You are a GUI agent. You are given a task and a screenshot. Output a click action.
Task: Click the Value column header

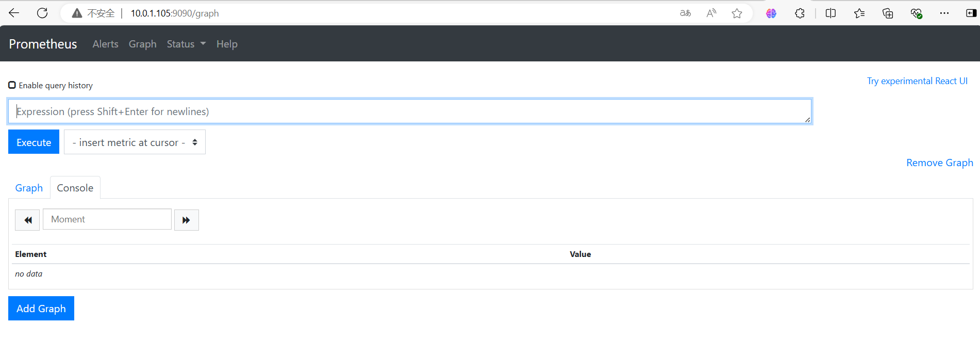click(580, 254)
